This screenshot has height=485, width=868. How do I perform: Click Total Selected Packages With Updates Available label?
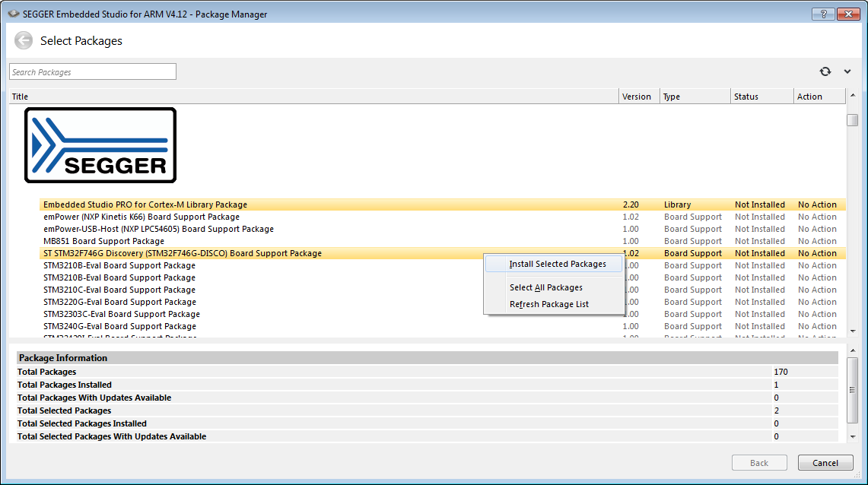(112, 436)
